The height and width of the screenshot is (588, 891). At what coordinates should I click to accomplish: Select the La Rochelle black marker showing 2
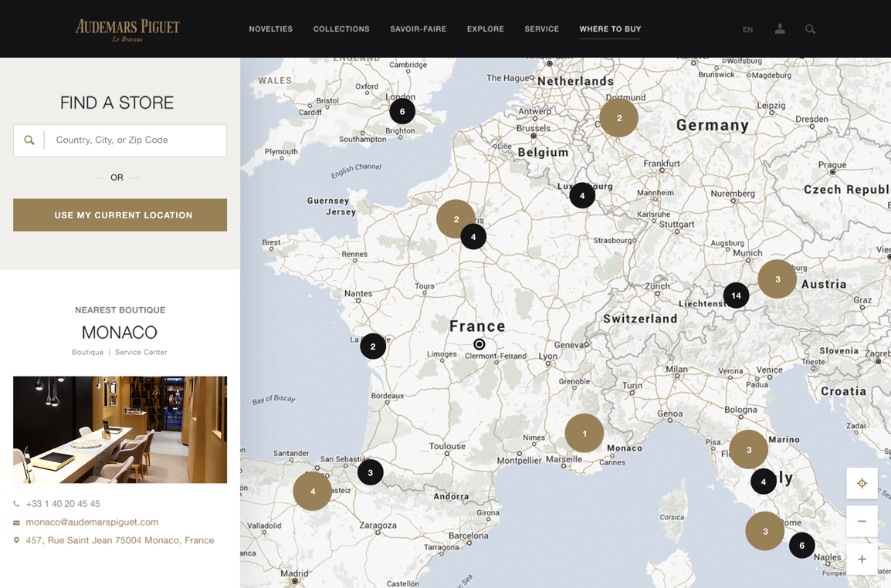pyautogui.click(x=373, y=346)
